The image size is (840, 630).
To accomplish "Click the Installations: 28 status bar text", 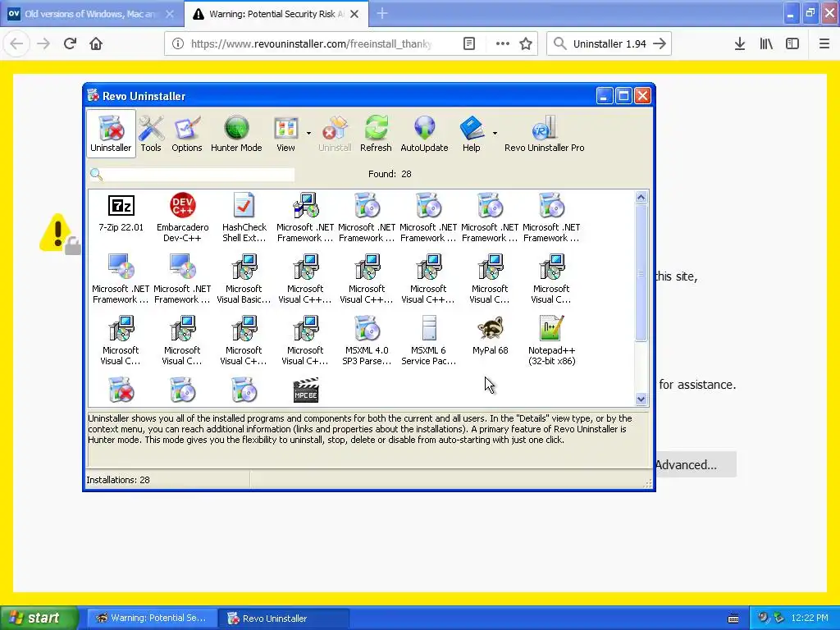I will point(118,480).
